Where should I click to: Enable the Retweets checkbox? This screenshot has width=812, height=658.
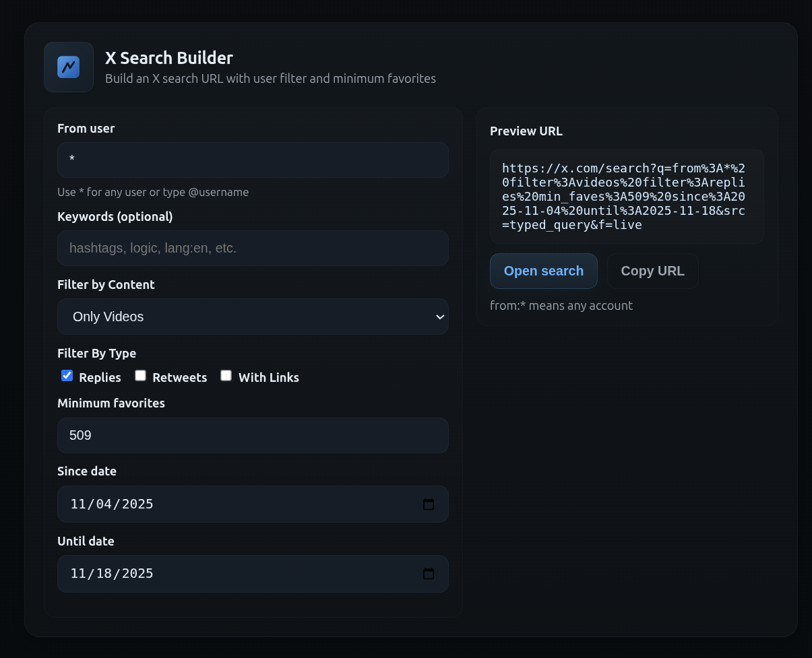point(140,376)
